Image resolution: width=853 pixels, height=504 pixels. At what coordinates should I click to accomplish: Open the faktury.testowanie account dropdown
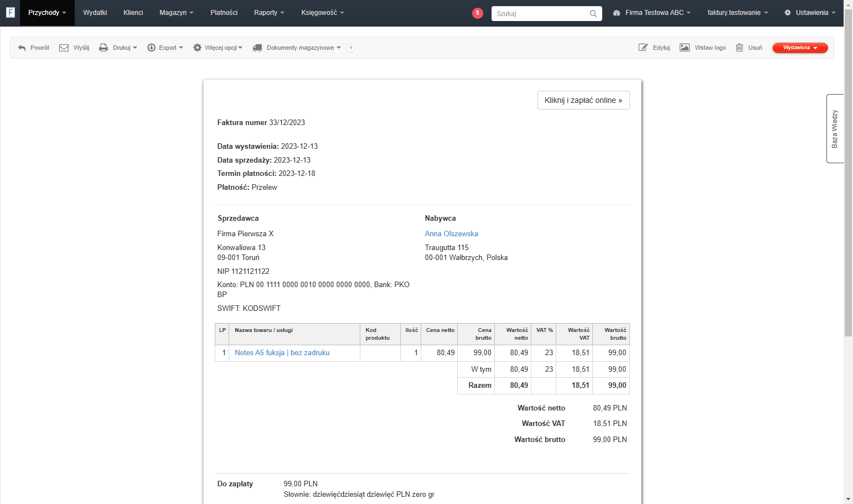[737, 13]
